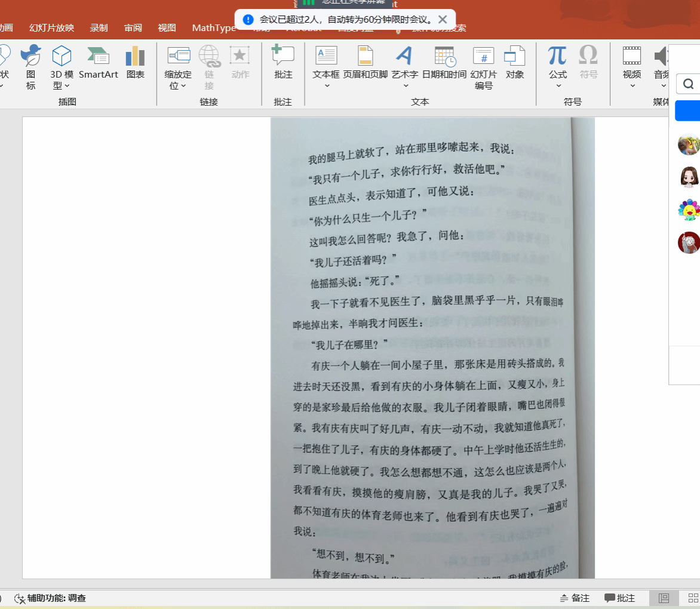Image resolution: width=700 pixels, height=609 pixels.
Task: Insert 日期和时间 date and time
Action: tap(444, 63)
